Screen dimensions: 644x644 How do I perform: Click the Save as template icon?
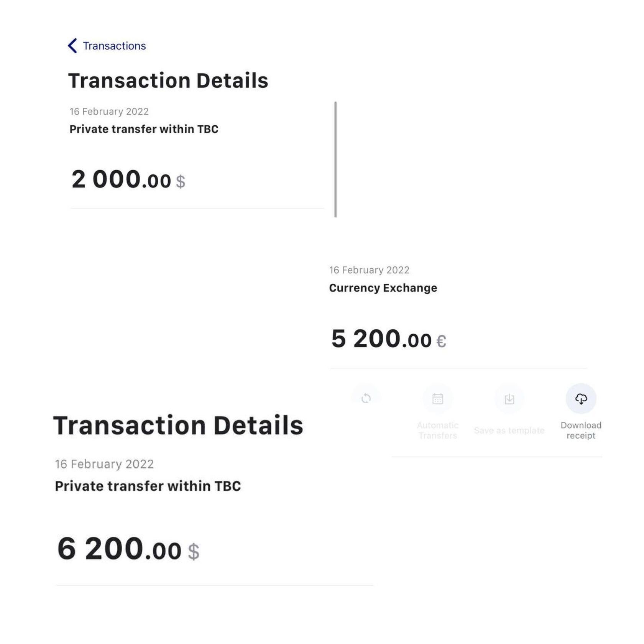click(x=509, y=399)
